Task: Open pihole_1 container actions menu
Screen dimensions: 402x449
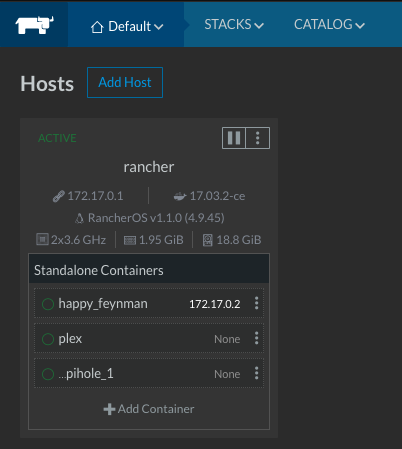Action: 256,373
